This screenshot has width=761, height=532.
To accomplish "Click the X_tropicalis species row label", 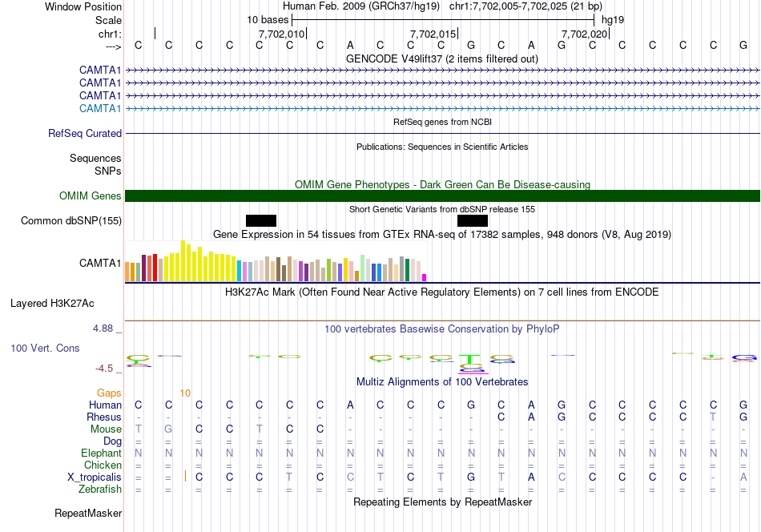I will tap(95, 478).
